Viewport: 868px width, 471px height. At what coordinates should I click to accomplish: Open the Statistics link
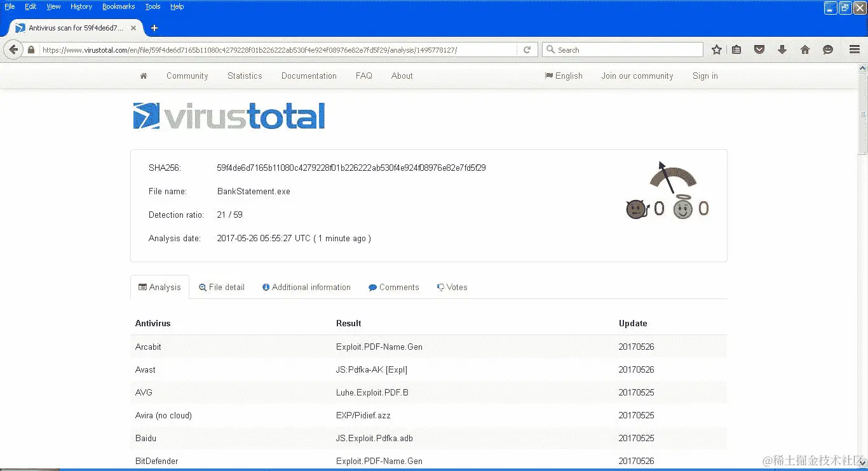point(245,76)
